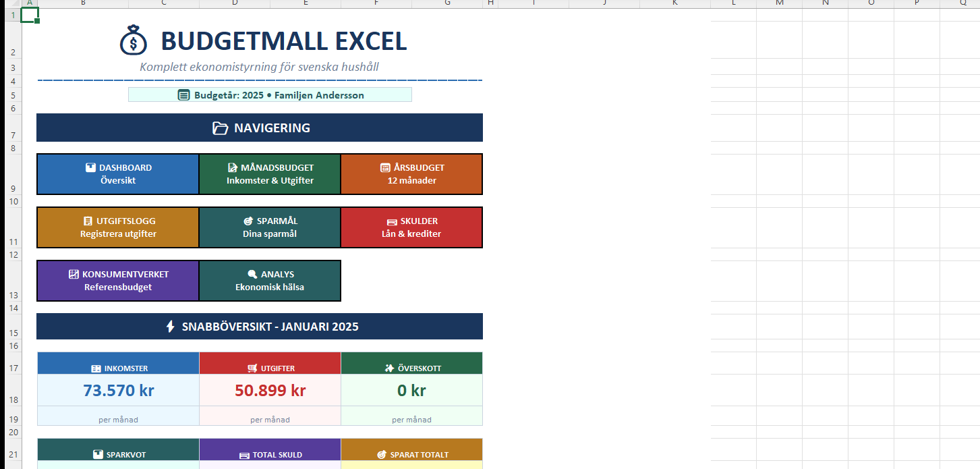Select 'per månad' under ÖVERSKOTT
This screenshot has width=980, height=469.
(411, 419)
